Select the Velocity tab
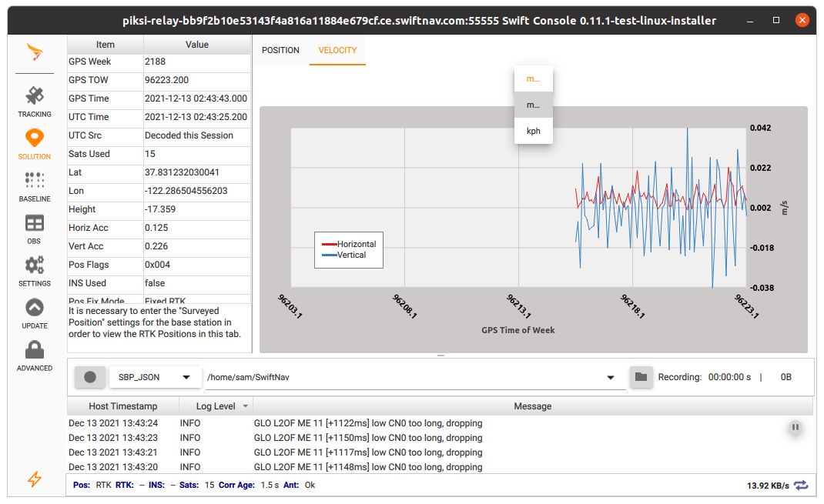 click(x=337, y=51)
